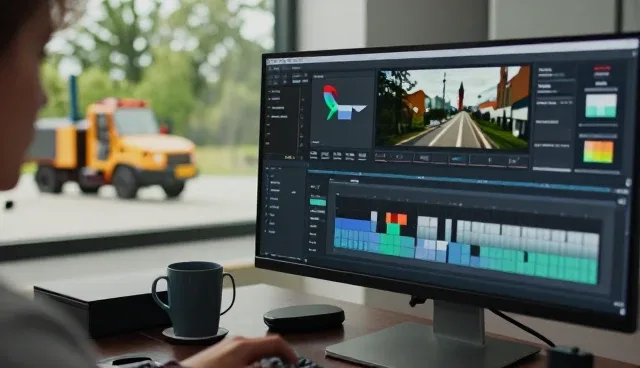Click leftmost button beneath the rooster logo panel
This screenshot has width=640, height=368.
(x=313, y=155)
